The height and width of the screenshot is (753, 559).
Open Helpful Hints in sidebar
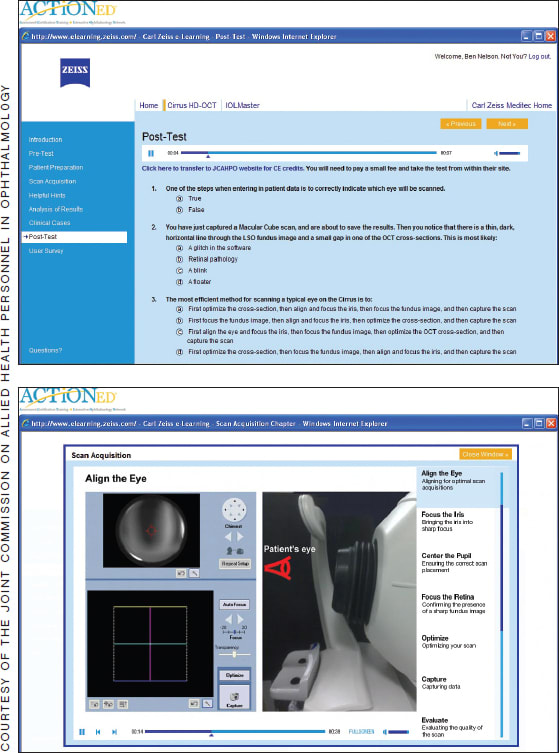(x=47, y=195)
